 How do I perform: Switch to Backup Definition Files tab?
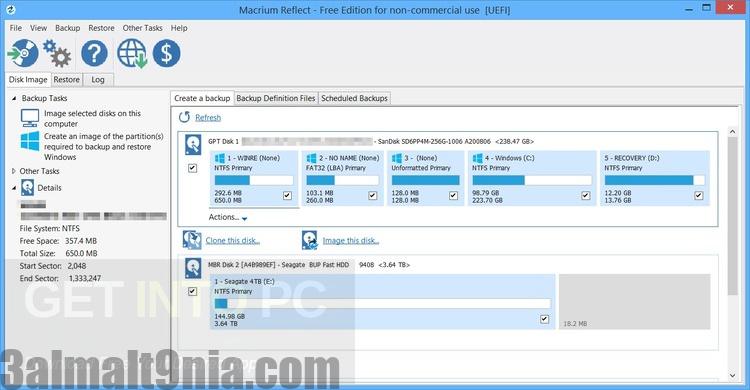276,98
